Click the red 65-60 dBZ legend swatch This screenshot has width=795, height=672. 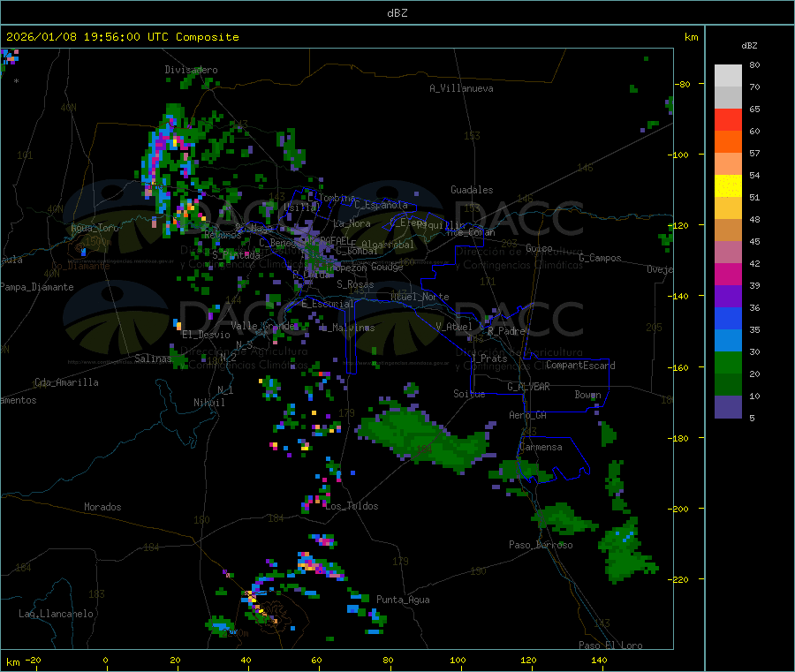[x=728, y=119]
